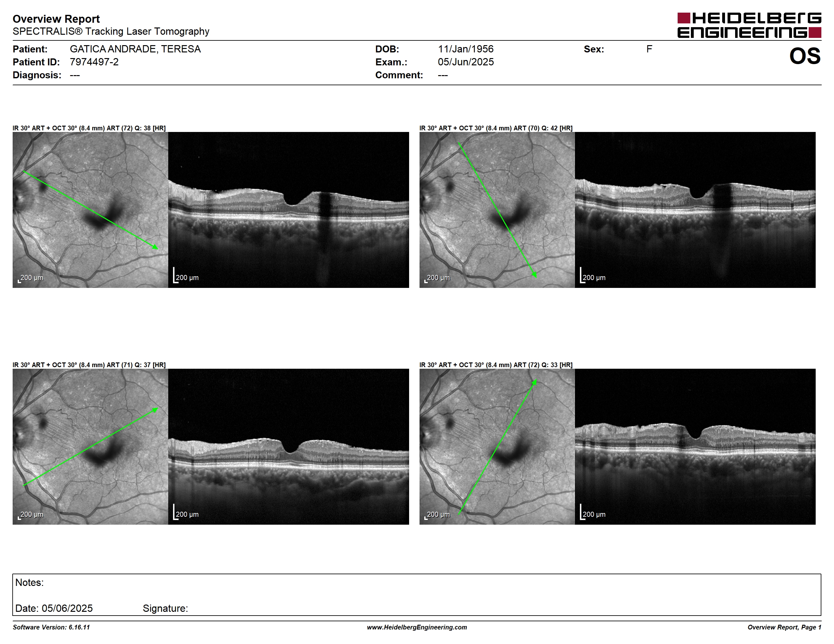Click the Q: 42 scan header label
The height and width of the screenshot is (644, 834).
(496, 128)
